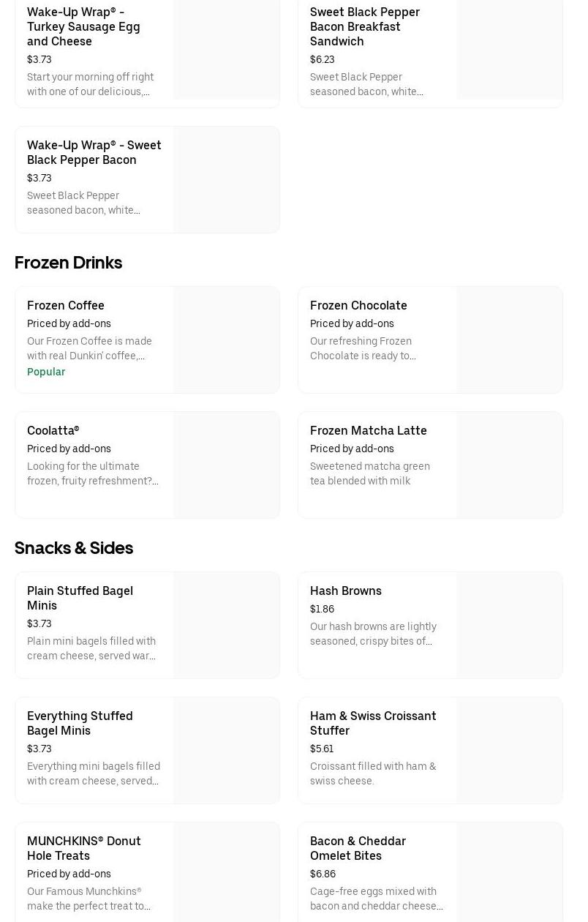Select Bacon & Cheddar Omelet Bites title
The image size is (588, 922).
[x=358, y=848]
